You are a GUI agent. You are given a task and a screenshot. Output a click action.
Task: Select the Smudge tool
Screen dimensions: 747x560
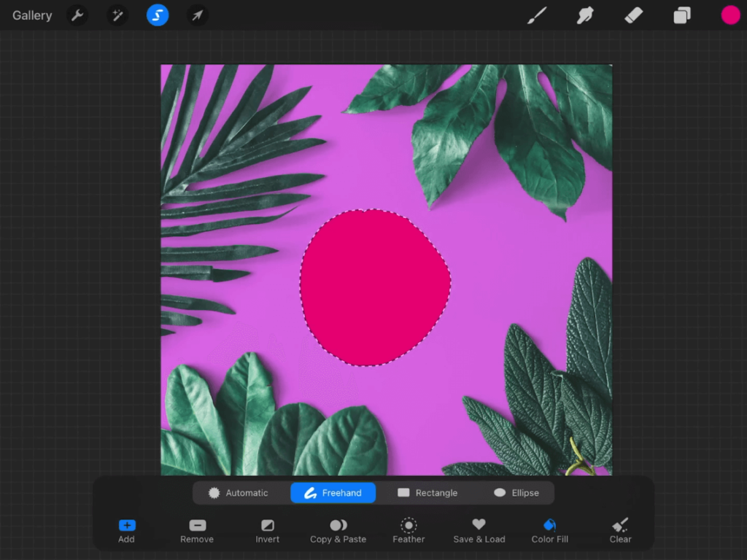click(x=585, y=15)
